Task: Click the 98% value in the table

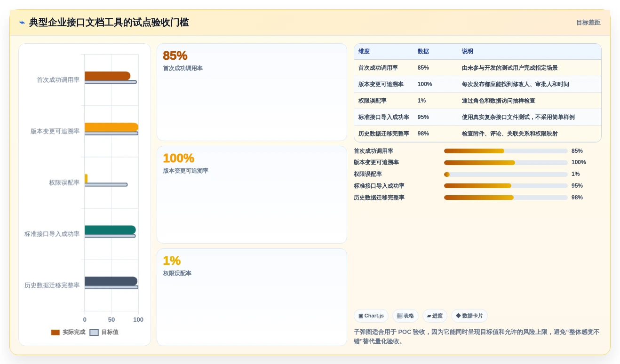Action: [x=423, y=134]
